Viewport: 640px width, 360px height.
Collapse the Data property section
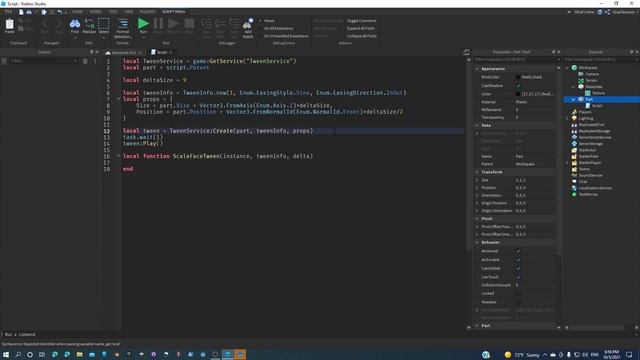tap(477, 125)
